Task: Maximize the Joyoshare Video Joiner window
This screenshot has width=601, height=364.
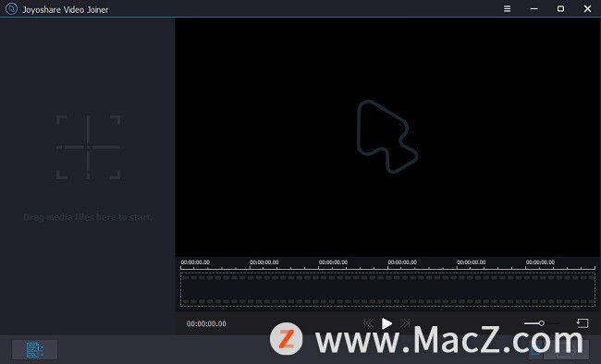Action: point(560,8)
